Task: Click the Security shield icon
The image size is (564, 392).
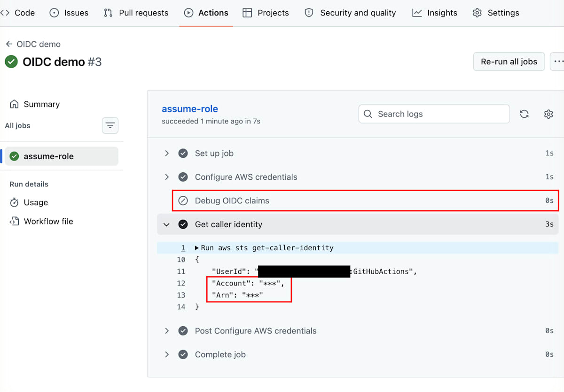Action: [x=309, y=13]
